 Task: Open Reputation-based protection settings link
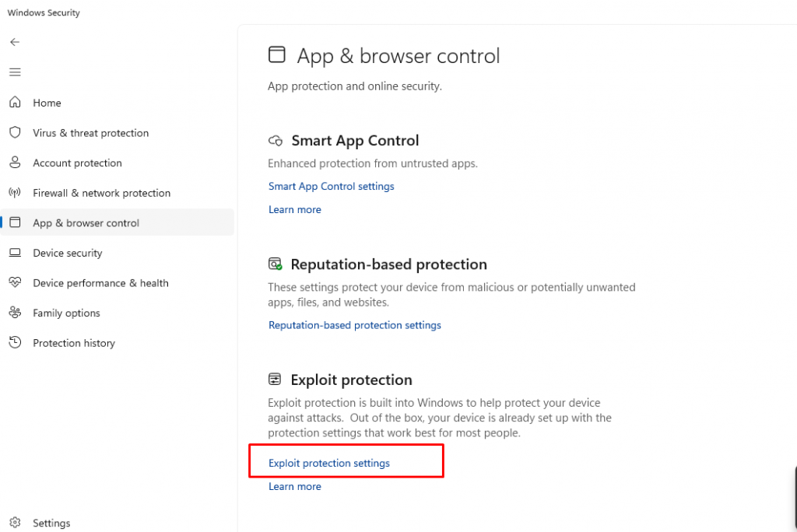[x=355, y=325]
